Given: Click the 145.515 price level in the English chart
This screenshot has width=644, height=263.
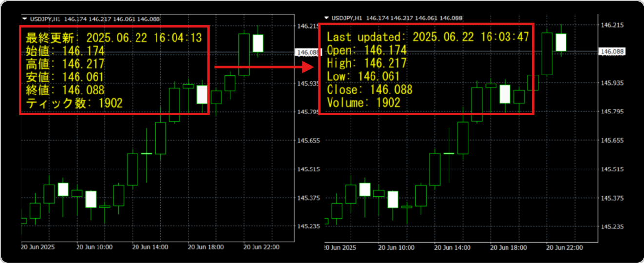Looking at the screenshot, I should coord(612,169).
